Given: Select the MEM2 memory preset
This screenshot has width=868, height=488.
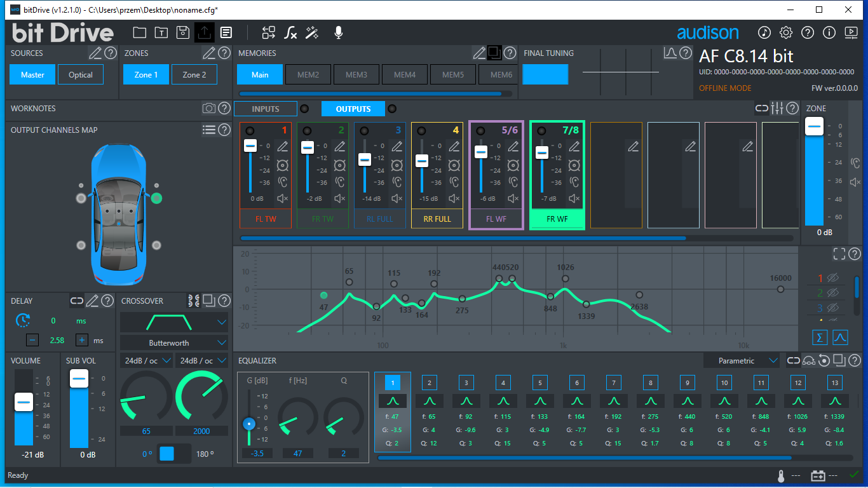Looking at the screenshot, I should 308,75.
